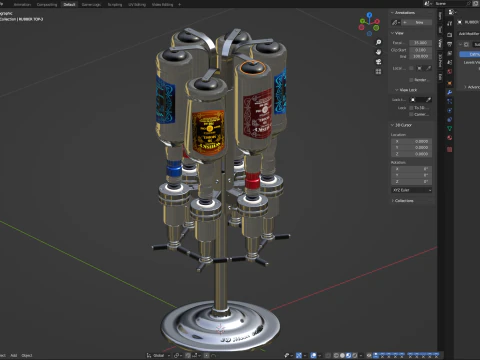The image size is (480, 360).
Task: Open the Particles properties tab
Action: (450, 101)
